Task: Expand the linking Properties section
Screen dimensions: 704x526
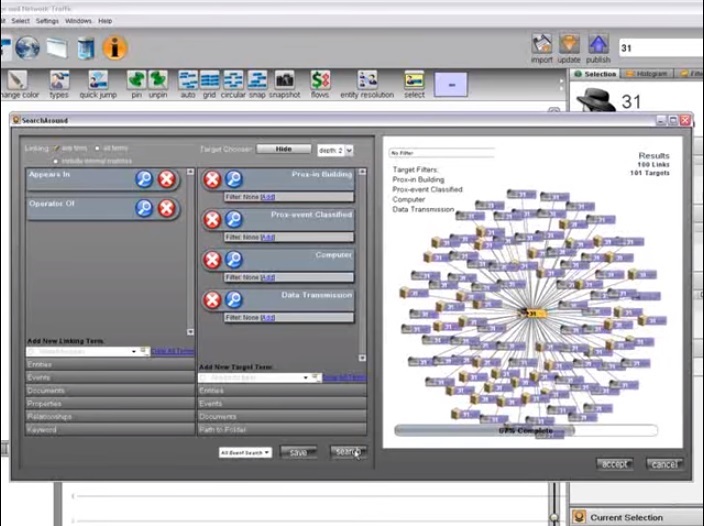Action: pyautogui.click(x=110, y=403)
